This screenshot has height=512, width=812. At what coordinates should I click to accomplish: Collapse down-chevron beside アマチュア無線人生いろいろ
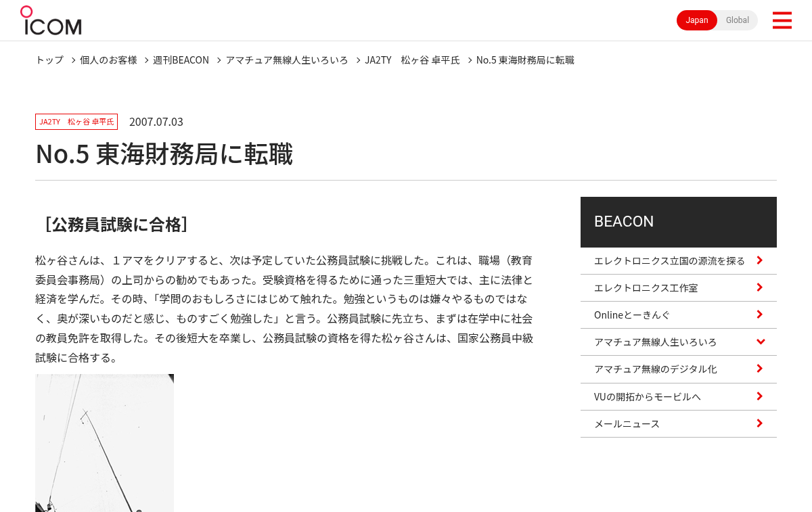point(761,342)
